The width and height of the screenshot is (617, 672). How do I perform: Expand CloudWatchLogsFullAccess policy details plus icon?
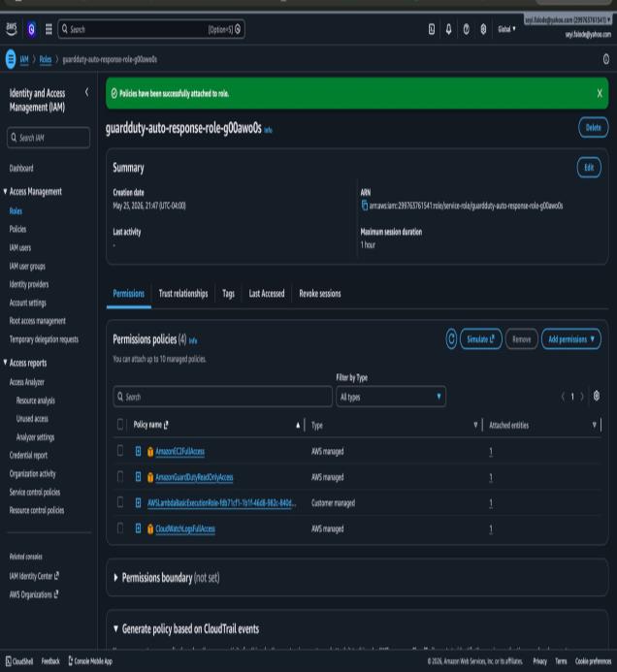138,528
